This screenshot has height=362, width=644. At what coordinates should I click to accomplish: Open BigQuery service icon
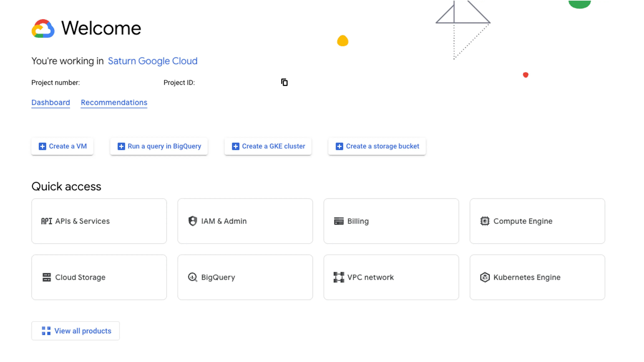pyautogui.click(x=192, y=277)
